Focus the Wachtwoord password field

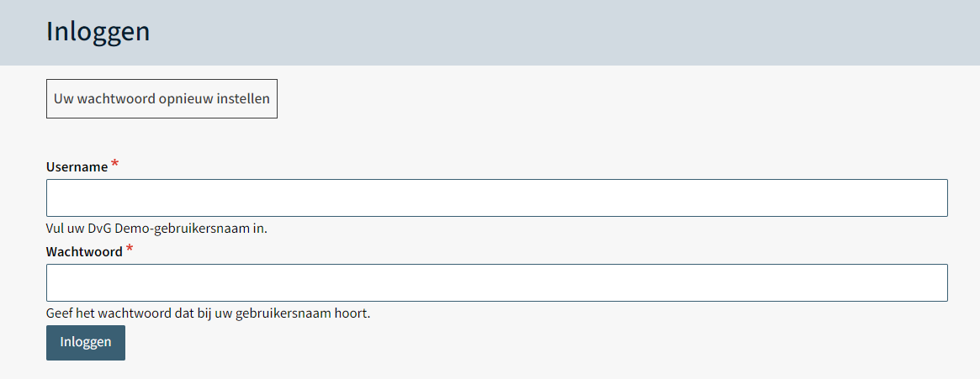click(x=496, y=282)
